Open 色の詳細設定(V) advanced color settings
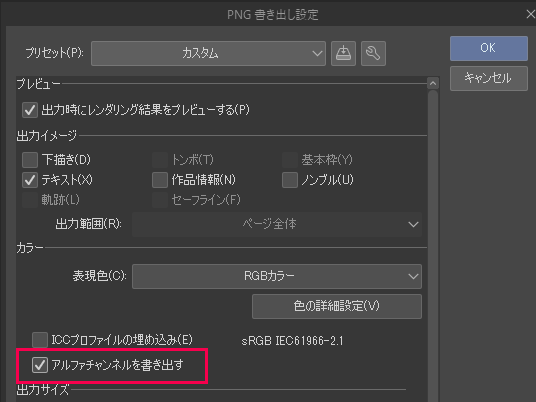 (x=337, y=306)
